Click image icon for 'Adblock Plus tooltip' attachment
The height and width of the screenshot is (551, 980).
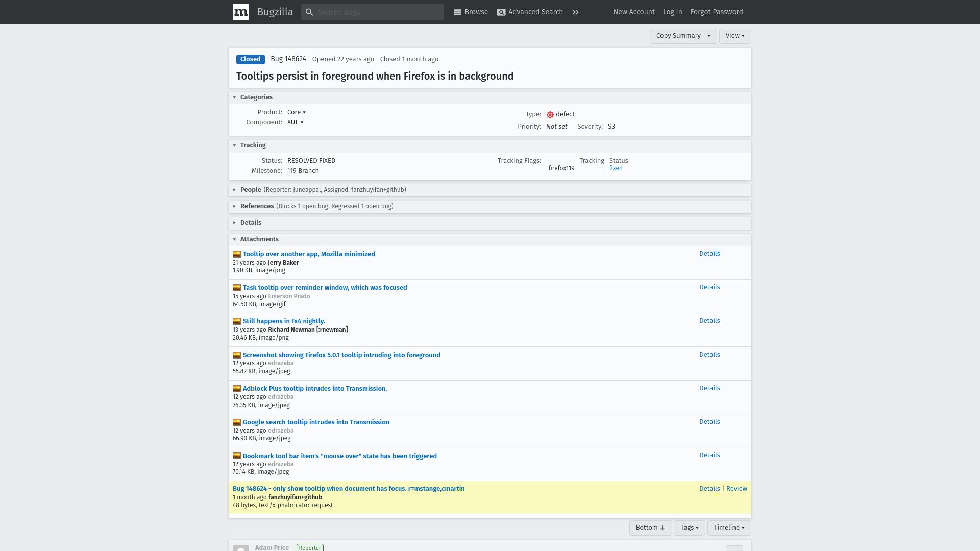coord(237,389)
